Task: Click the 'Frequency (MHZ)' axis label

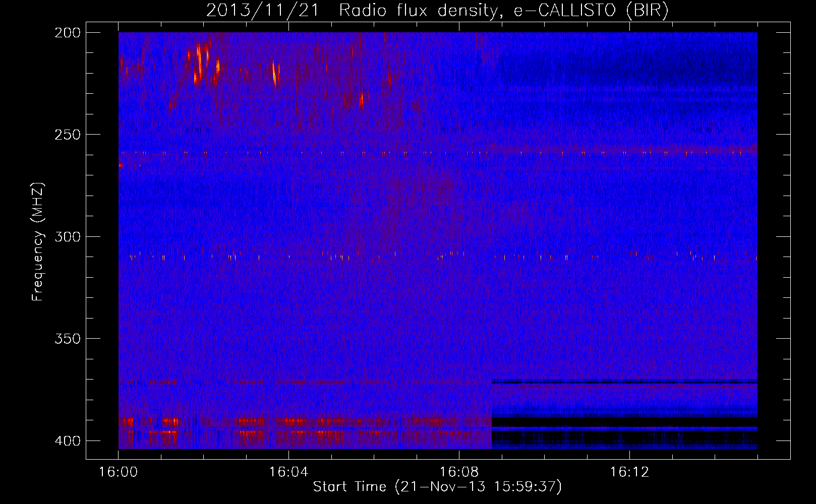Action: [x=38, y=242]
